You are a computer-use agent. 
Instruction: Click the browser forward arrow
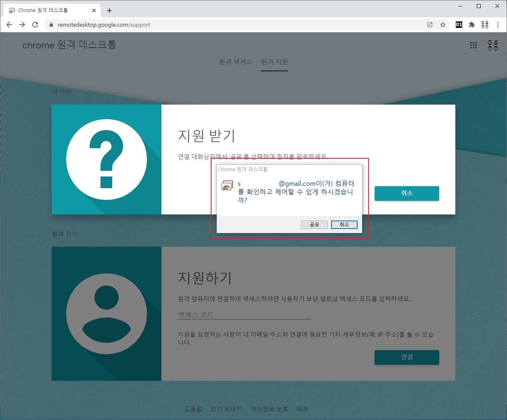coord(22,25)
